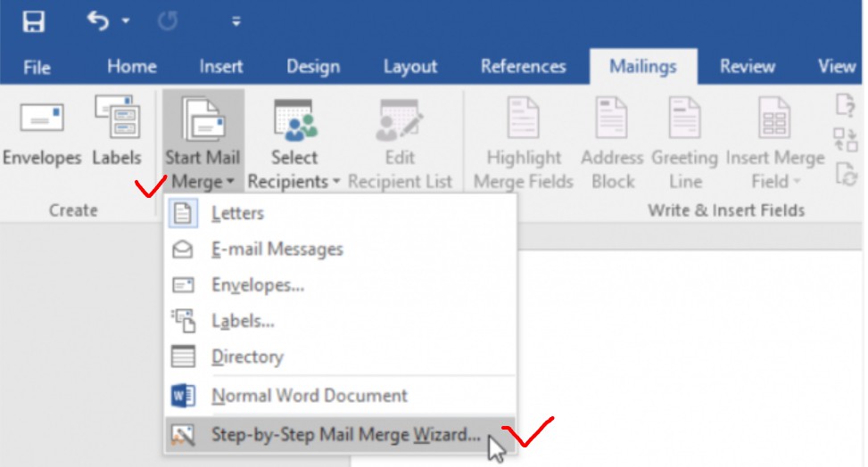Click the Envelopes icon in dropdown menu
The width and height of the screenshot is (868, 467).
pos(183,285)
